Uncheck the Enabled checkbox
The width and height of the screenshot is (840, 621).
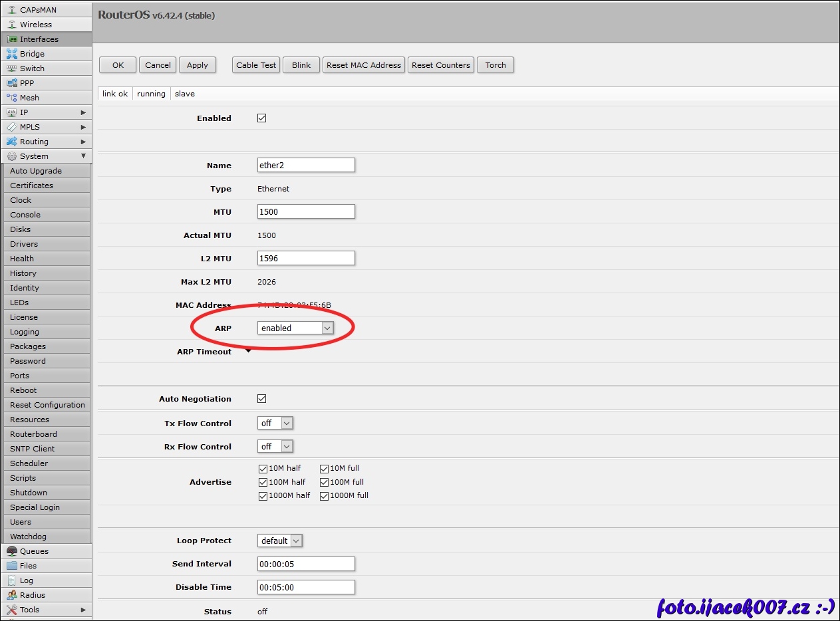[261, 118]
